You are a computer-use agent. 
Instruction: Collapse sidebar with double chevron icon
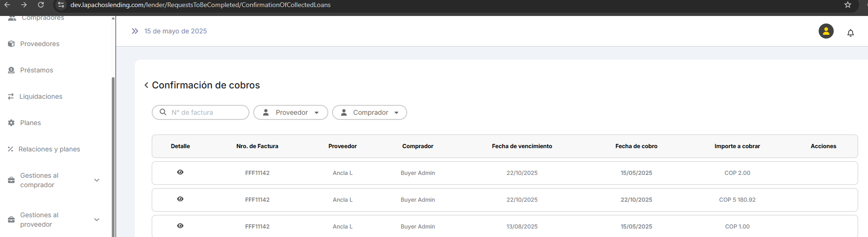[135, 31]
